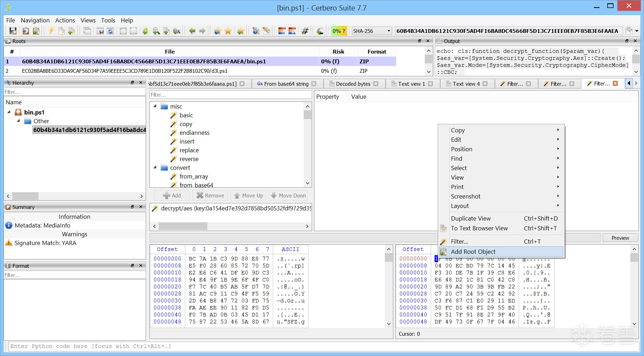The width and height of the screenshot is (644, 356).
Task: Close the Hierarchy panel
Action: (x=141, y=83)
